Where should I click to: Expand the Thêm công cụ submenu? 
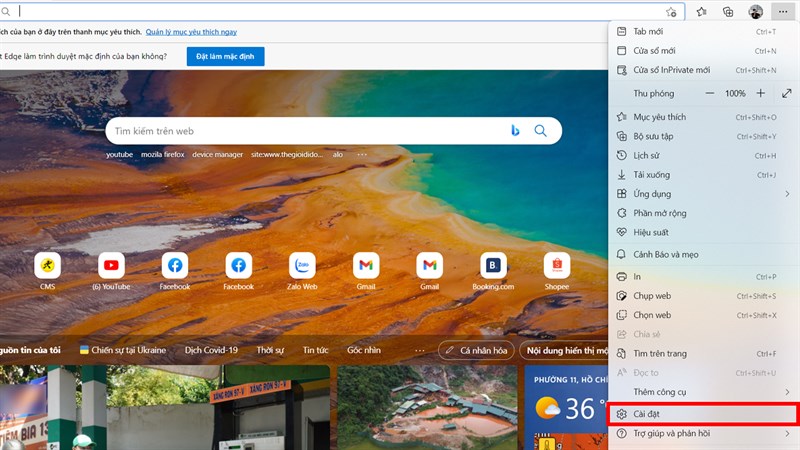703,392
